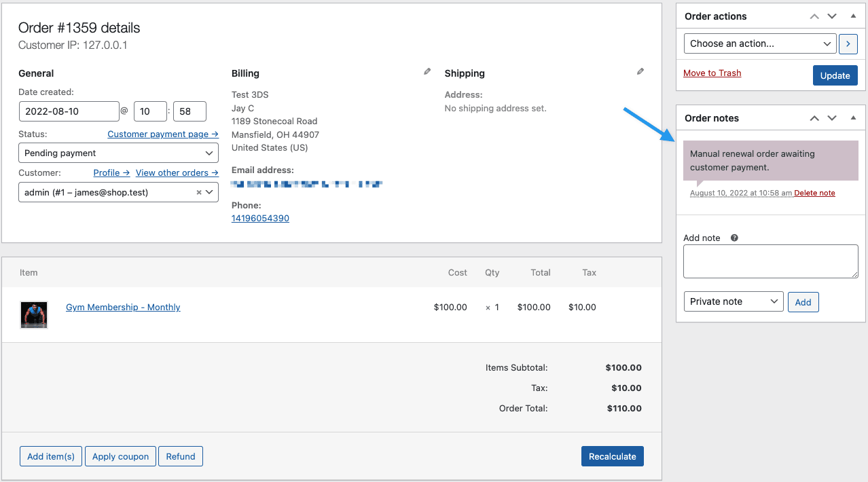Viewport: 868px width, 482px height.
Task: Click the Recalculate button
Action: [x=612, y=456]
